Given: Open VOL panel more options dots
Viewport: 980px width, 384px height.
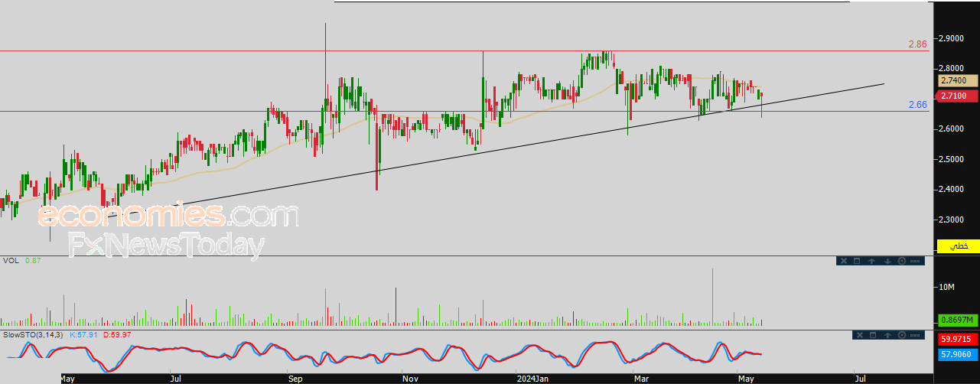Looking at the screenshot, I should tap(915, 261).
